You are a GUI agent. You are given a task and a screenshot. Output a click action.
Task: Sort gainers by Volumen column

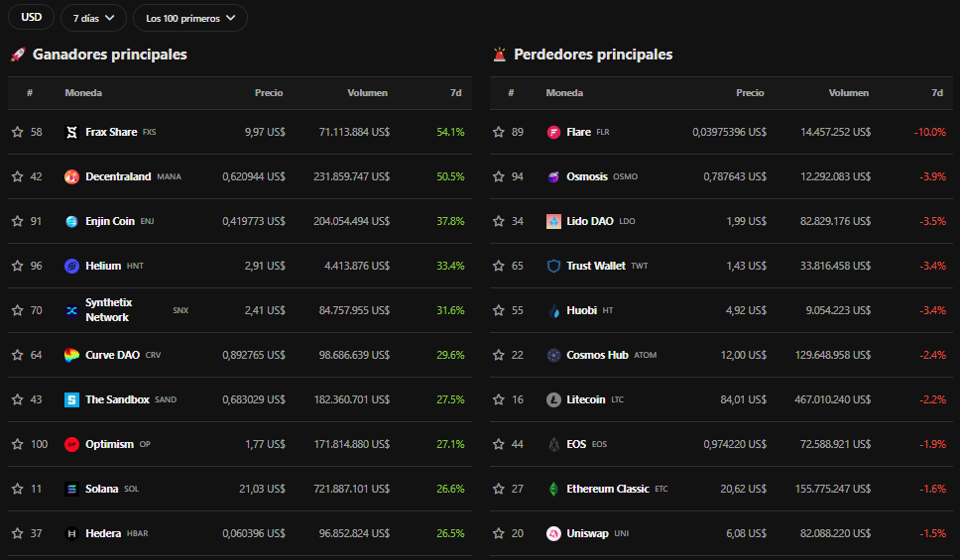point(367,93)
